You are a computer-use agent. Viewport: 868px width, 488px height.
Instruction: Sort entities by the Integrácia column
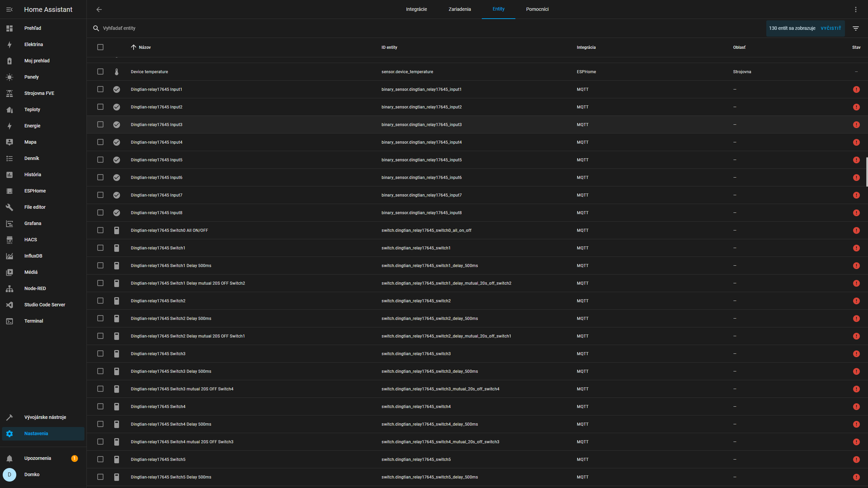tap(586, 47)
